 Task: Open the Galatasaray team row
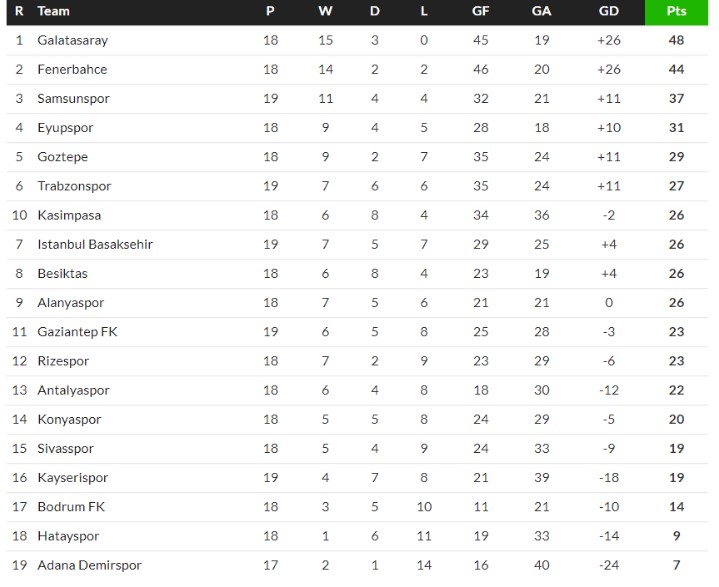pos(357,40)
